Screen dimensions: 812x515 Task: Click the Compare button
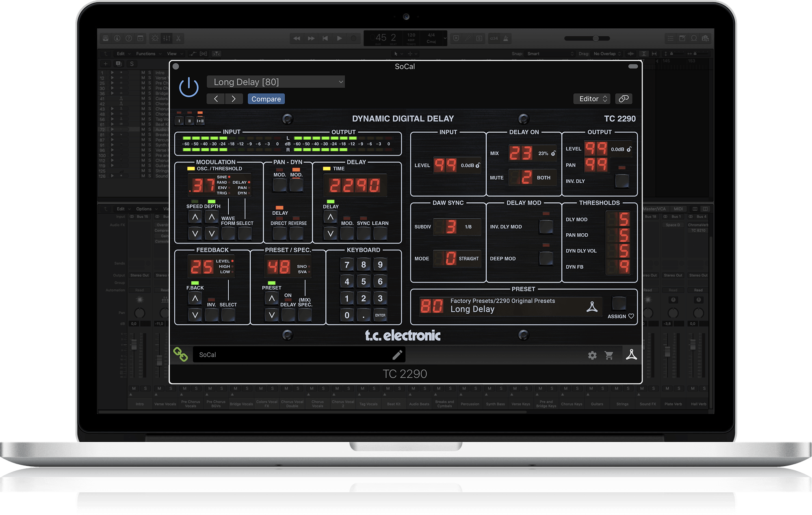266,99
